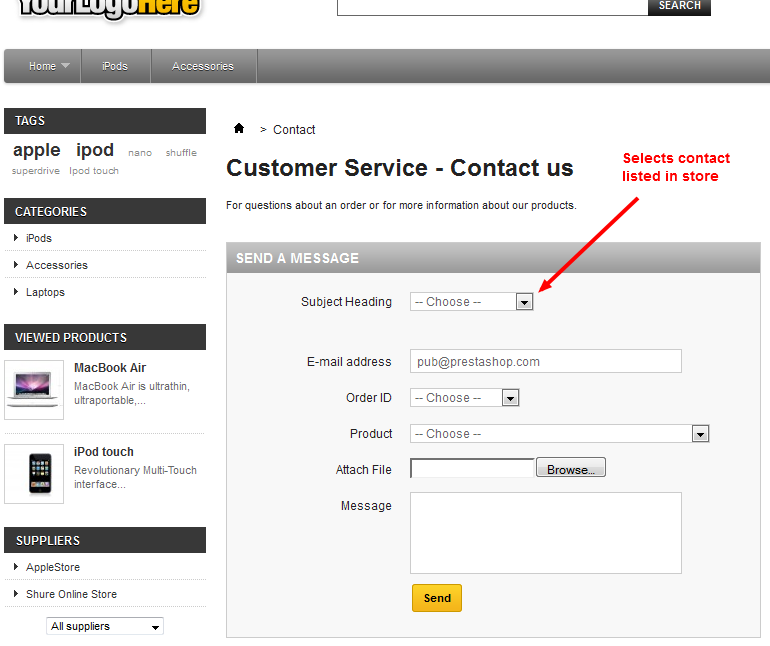This screenshot has height=646, width=770.
Task: Open the Home menu arrow
Action: [x=66, y=66]
